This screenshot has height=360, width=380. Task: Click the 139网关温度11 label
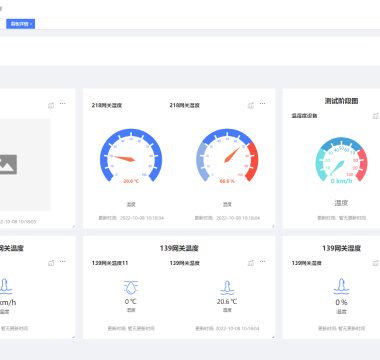coord(110,263)
